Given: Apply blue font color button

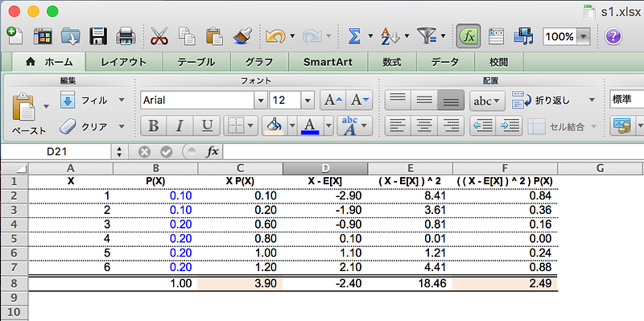Looking at the screenshot, I should (311, 126).
